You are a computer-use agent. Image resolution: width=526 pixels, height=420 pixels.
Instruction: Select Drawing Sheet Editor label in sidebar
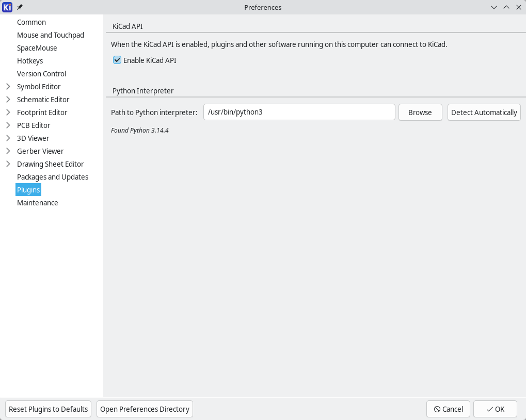coord(50,164)
